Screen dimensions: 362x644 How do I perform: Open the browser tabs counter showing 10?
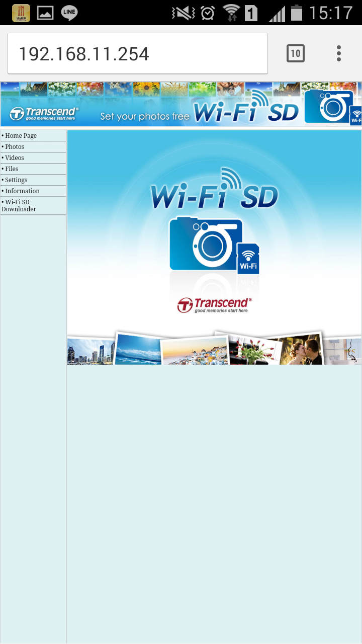(x=296, y=53)
